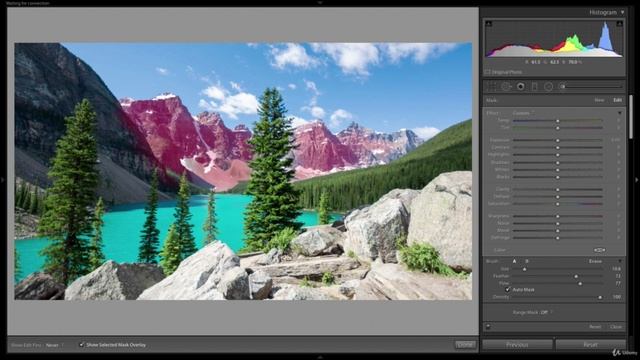The image size is (640, 360).
Task: Click the brush Flow slider handle
Action: [580, 283]
